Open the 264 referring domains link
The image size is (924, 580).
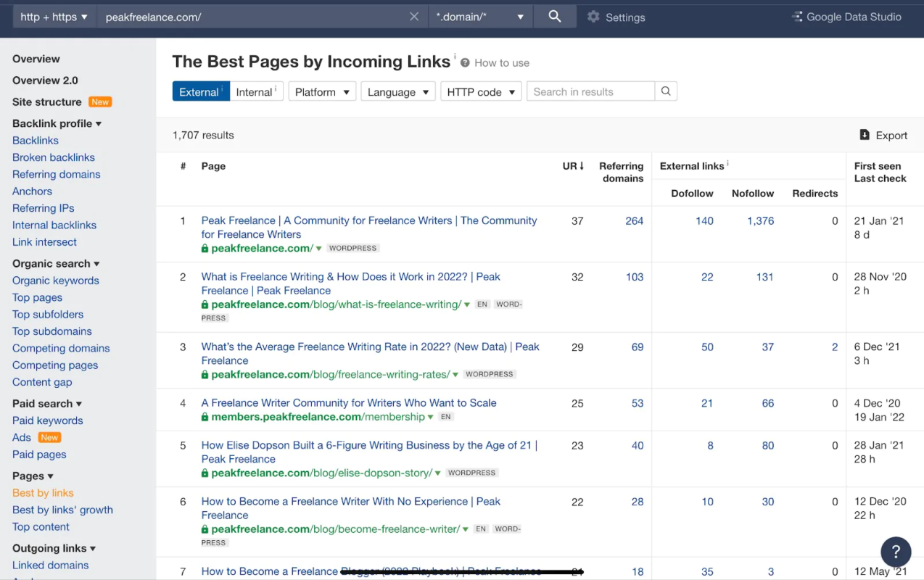(x=635, y=221)
